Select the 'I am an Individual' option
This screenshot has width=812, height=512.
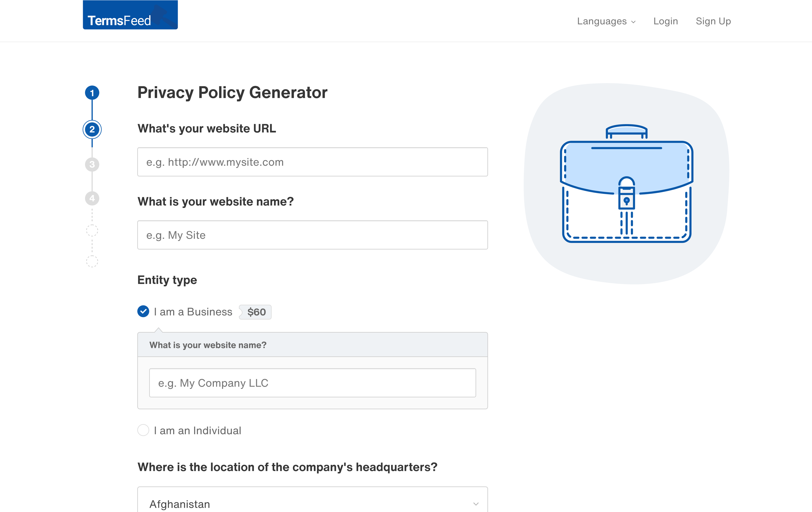(x=143, y=430)
